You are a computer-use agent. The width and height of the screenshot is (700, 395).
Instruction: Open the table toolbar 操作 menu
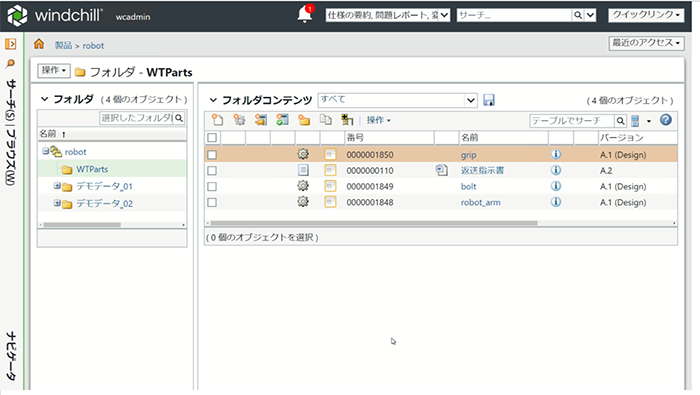[x=379, y=120]
